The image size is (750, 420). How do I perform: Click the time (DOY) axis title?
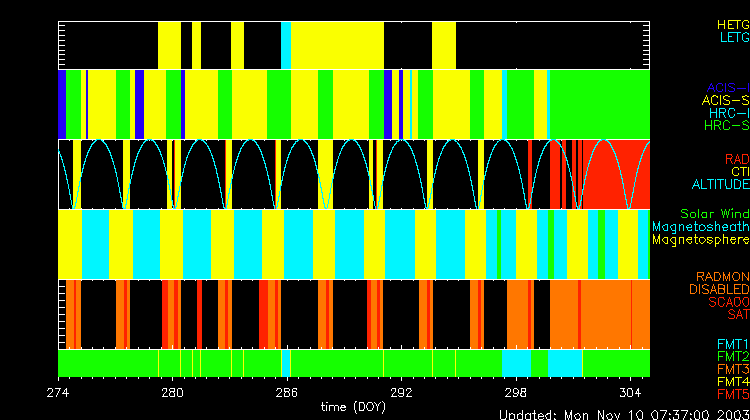coord(353,407)
